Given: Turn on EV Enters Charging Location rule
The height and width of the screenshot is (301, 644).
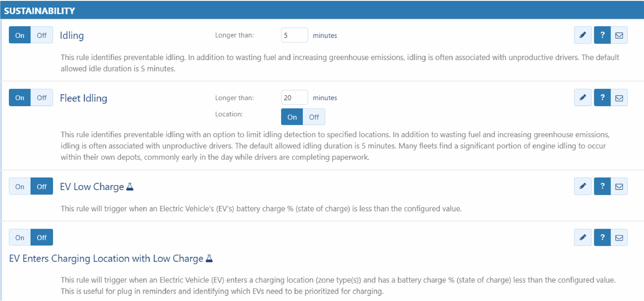Looking at the screenshot, I should point(20,237).
